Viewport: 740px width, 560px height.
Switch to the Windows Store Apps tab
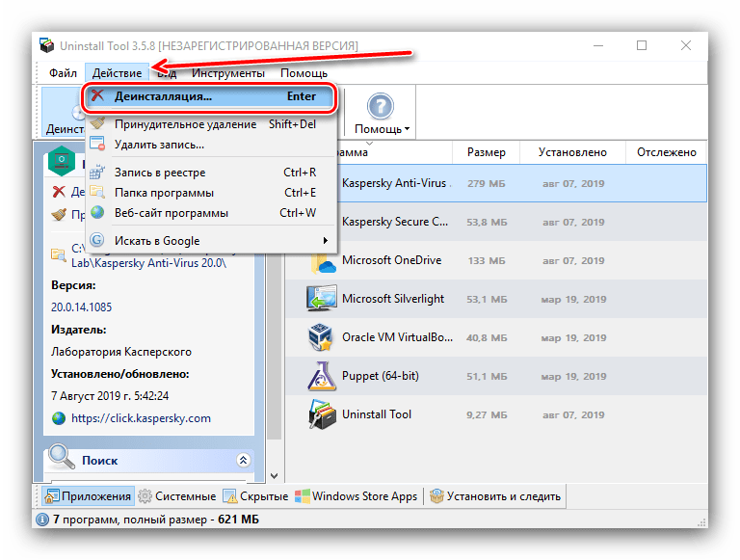[357, 496]
